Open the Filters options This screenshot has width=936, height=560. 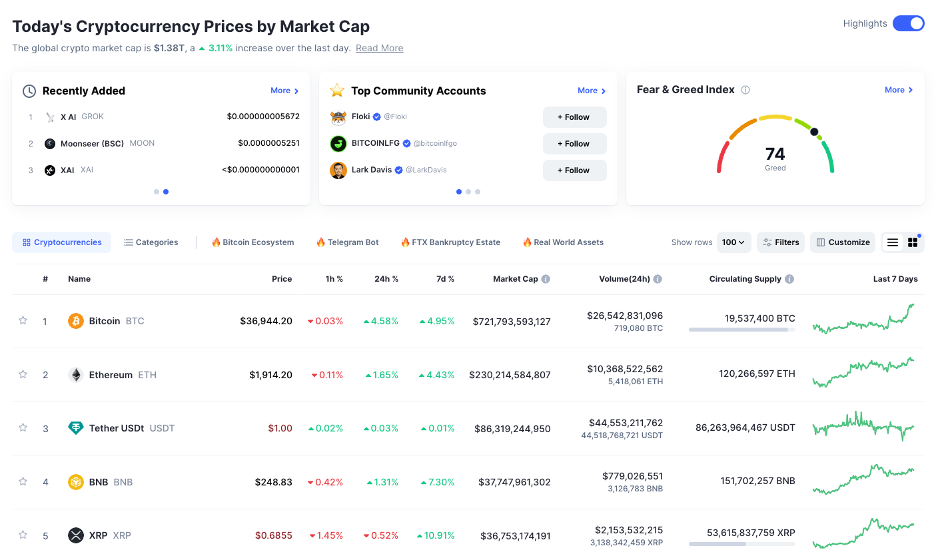781,242
